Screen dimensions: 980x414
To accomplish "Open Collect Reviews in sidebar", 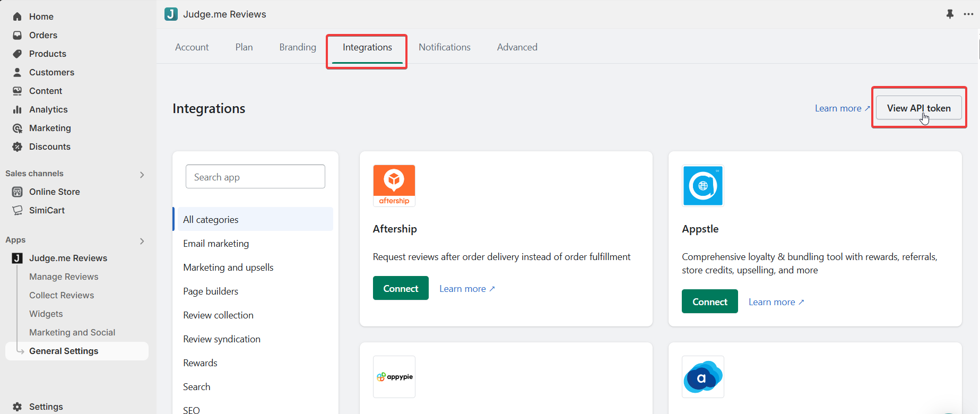I will [x=62, y=295].
